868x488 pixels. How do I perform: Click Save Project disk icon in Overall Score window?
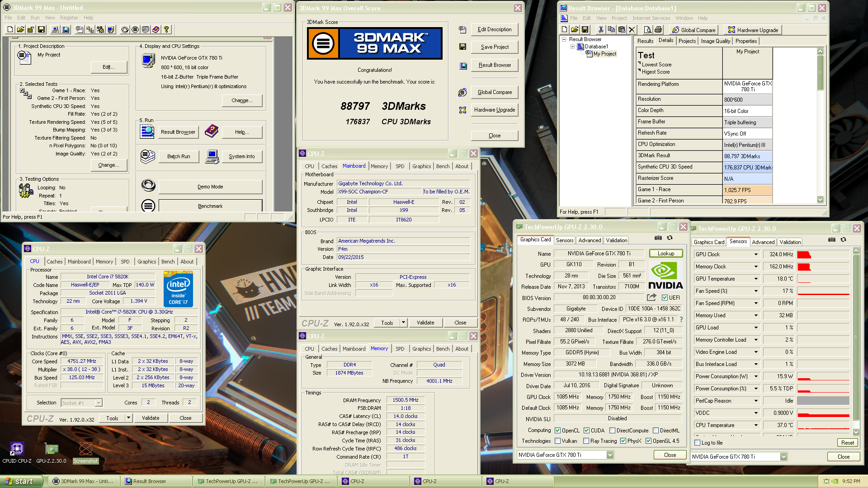click(462, 47)
